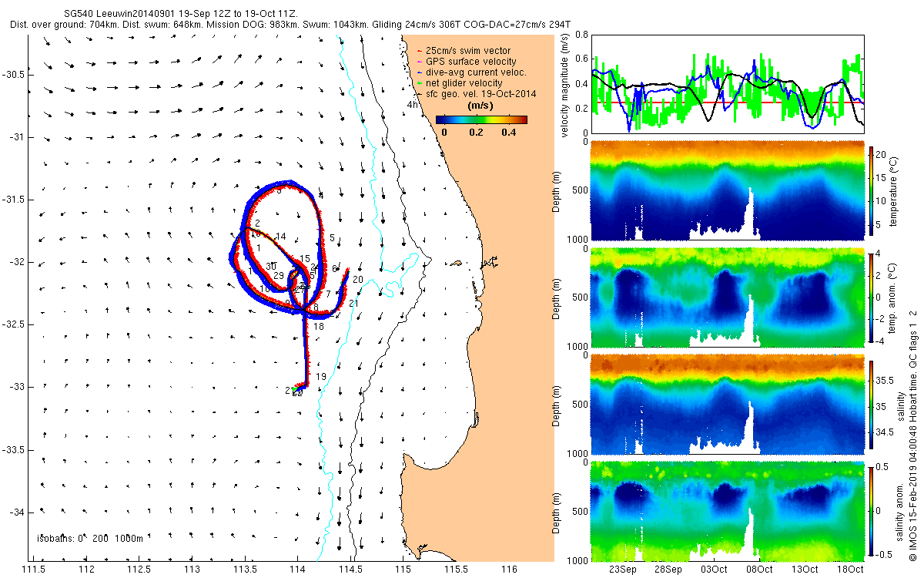Viewport: 924px width, 578px height.
Task: Click the temperature (°C) colorbar
Action: tap(872, 190)
